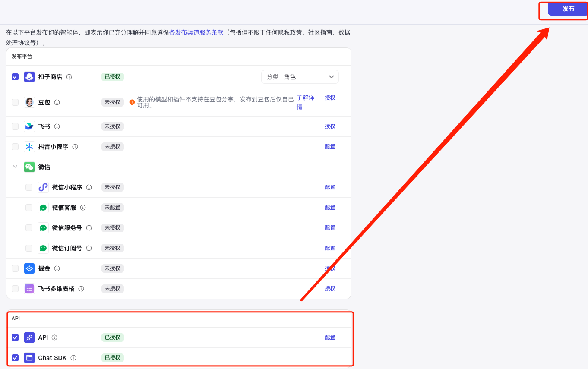Open the 分类 角色 category dropdown
588x369 pixels.
point(300,77)
